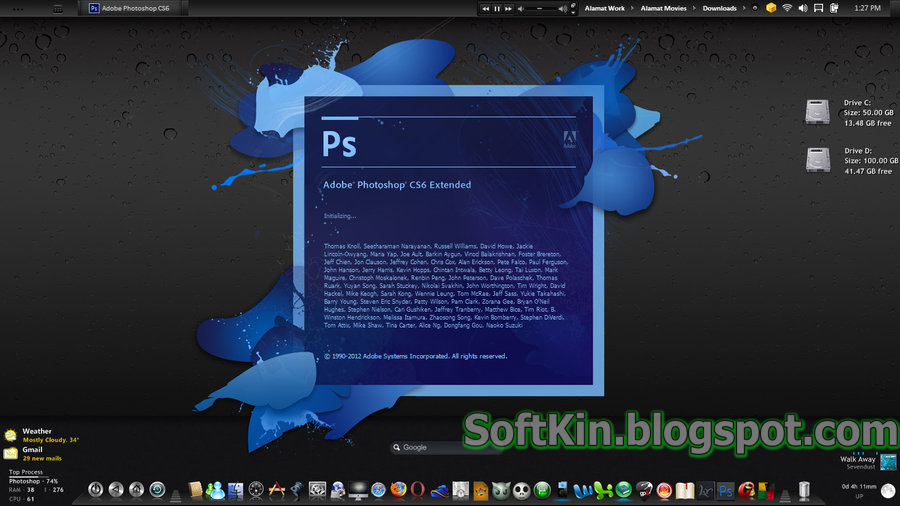900x506 pixels.
Task: Expand the arrow after Downloads
Action: click(x=744, y=8)
